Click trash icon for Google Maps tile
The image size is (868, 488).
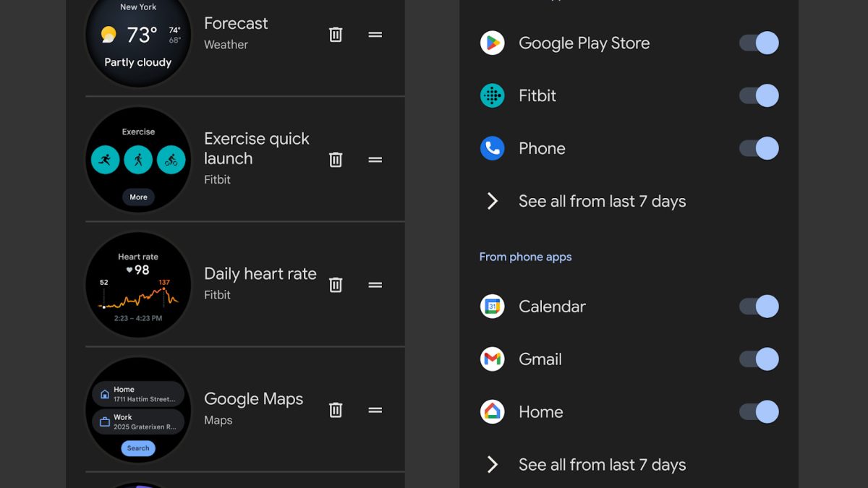(x=336, y=410)
